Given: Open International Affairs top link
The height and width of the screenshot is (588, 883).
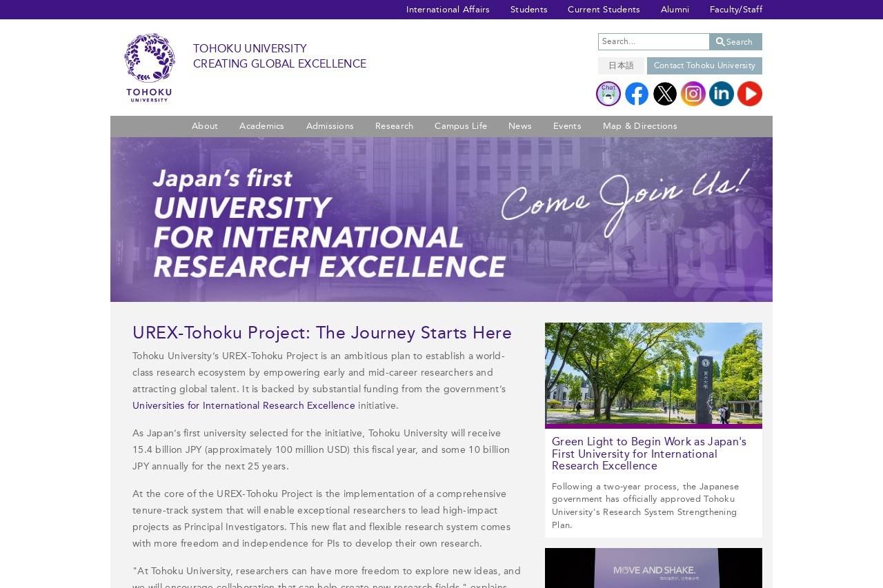Looking at the screenshot, I should (x=448, y=10).
